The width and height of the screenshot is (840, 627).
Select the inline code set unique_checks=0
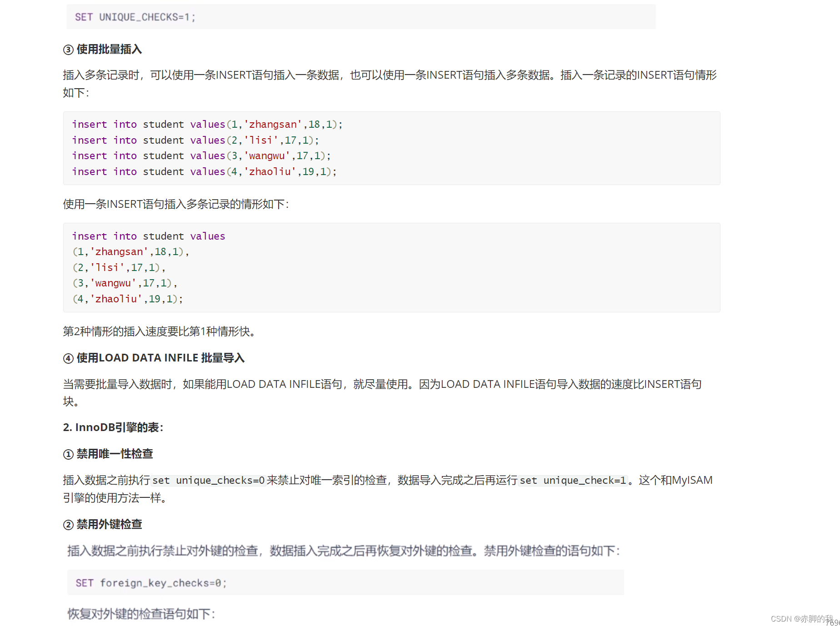208,480
